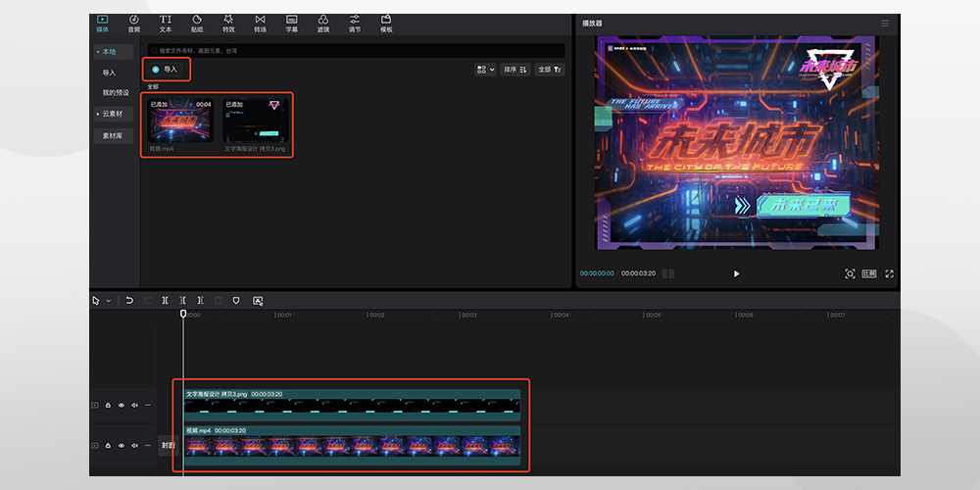Click the media search field

click(x=357, y=51)
